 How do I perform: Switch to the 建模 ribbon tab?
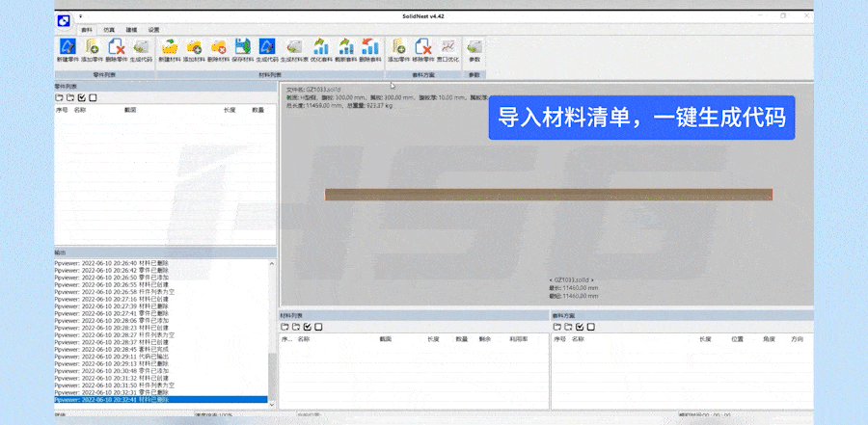pos(131,30)
